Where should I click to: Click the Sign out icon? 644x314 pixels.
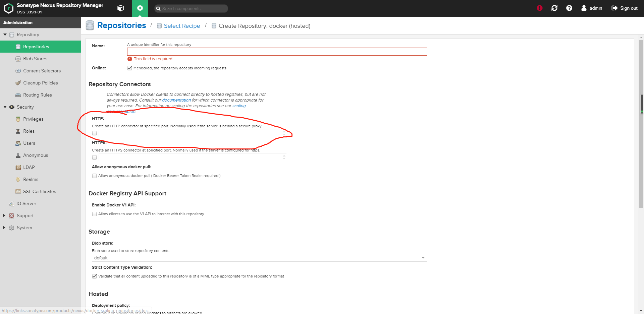[614, 8]
